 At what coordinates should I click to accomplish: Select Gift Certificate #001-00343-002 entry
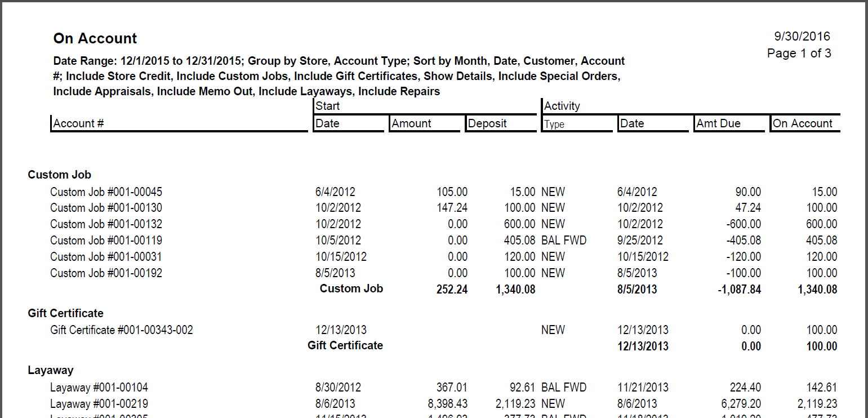pyautogui.click(x=121, y=330)
